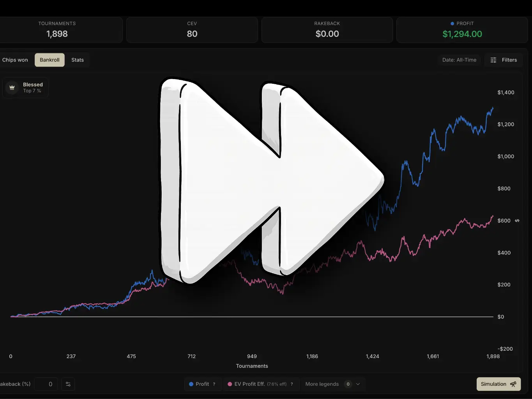Click blue dot next to PROFIT header
Viewport: 532px width, 399px height.
[452, 24]
